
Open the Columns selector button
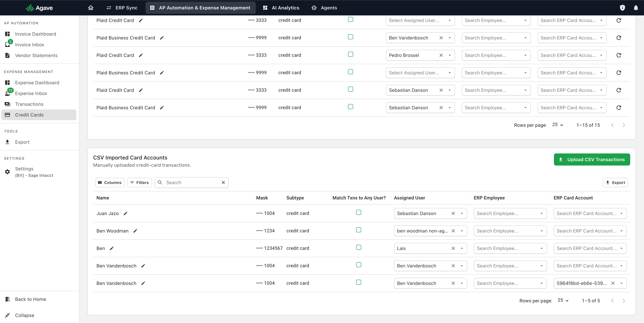110,183
